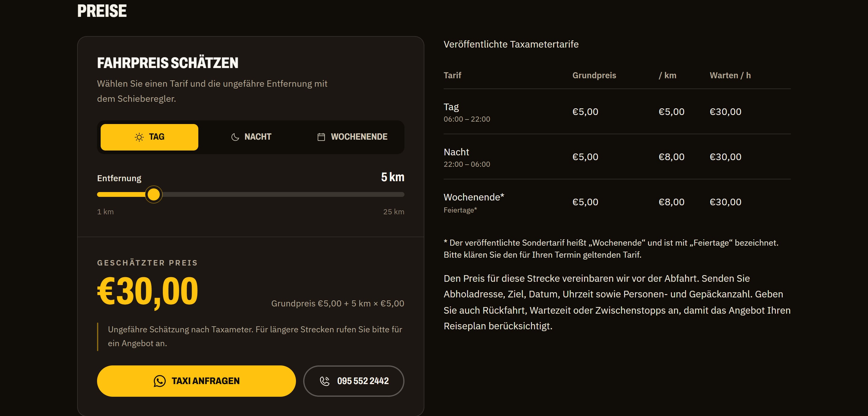Screen dimensions: 868x416
Task: Click the Entfernung slider handle
Action: coord(154,194)
